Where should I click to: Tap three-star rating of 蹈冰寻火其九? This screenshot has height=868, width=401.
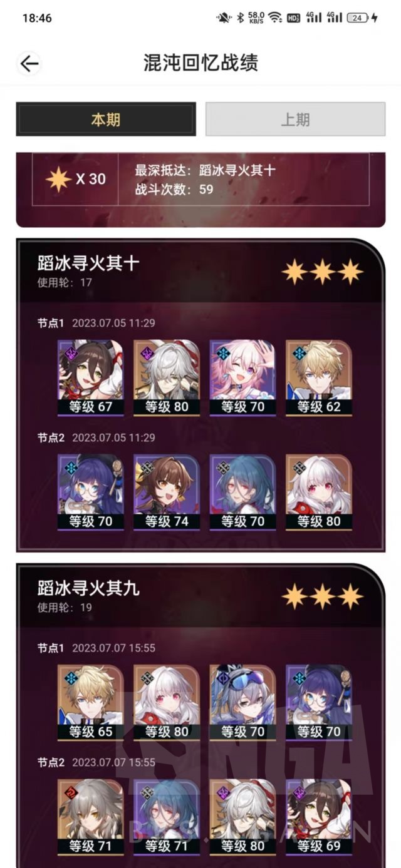coord(322,596)
